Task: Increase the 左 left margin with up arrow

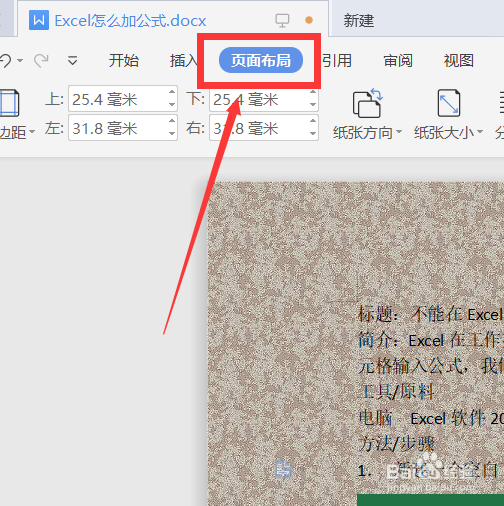Action: pyautogui.click(x=172, y=121)
